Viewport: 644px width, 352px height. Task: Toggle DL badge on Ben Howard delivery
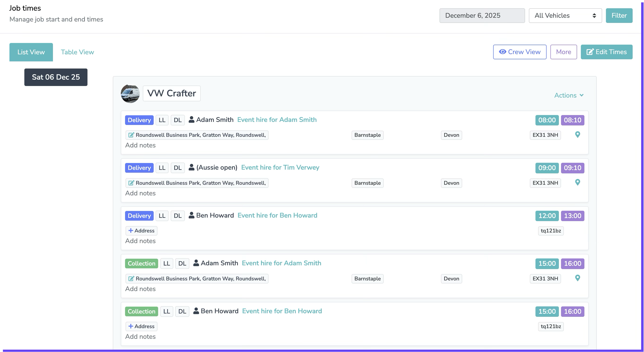[178, 216]
